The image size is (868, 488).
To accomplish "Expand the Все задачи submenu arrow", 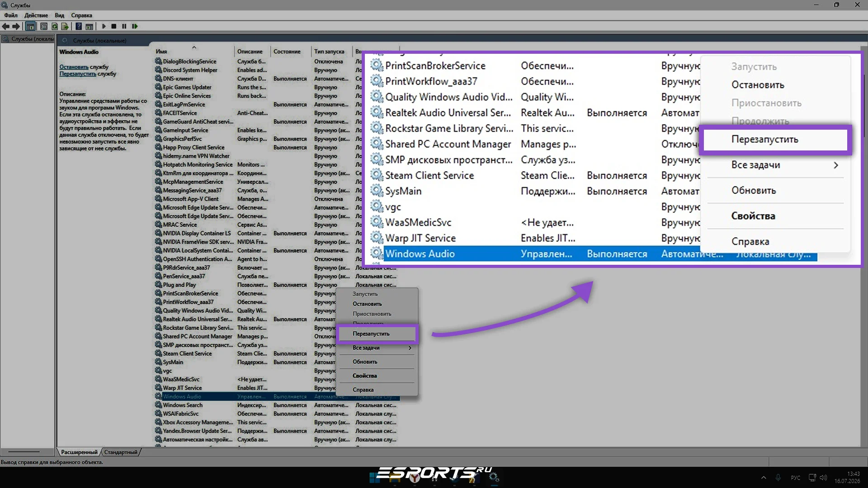I will (410, 348).
